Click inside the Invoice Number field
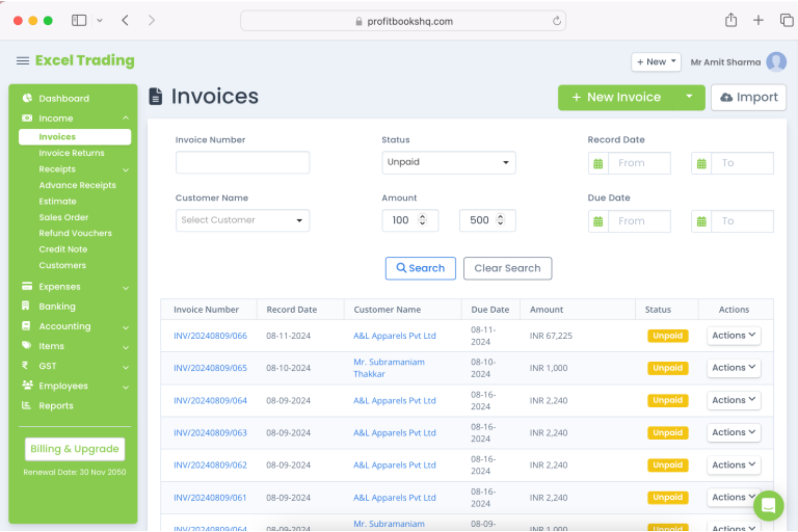Image resolution: width=798 pixels, height=532 pixels. click(242, 162)
